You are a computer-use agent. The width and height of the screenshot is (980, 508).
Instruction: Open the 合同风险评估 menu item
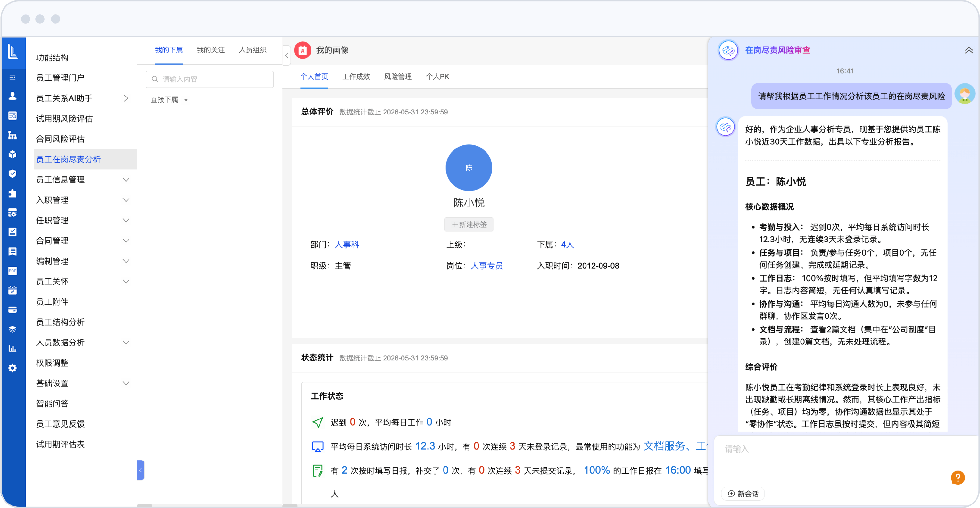pyautogui.click(x=60, y=139)
